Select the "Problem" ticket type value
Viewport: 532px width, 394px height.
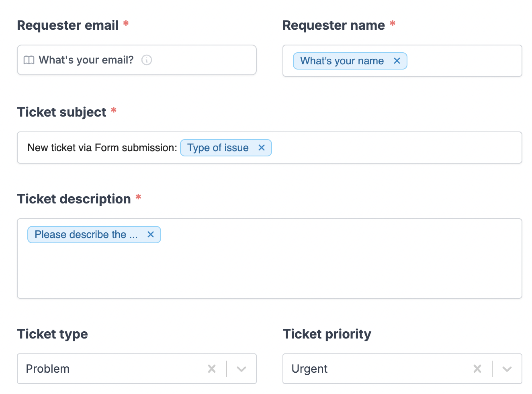pyautogui.click(x=47, y=369)
